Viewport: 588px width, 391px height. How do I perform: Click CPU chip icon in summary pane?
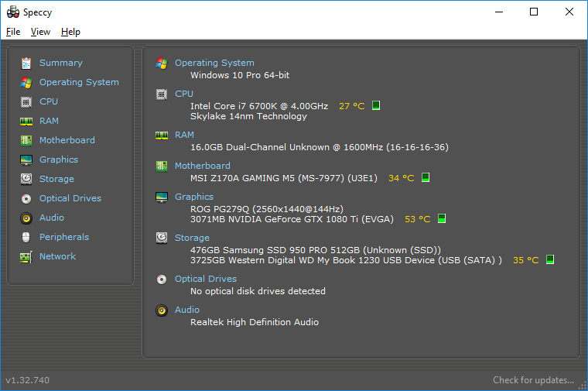(162, 94)
